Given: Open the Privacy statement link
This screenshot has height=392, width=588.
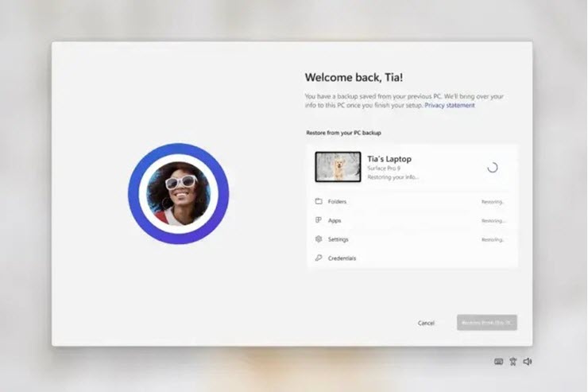Looking at the screenshot, I should (x=449, y=106).
